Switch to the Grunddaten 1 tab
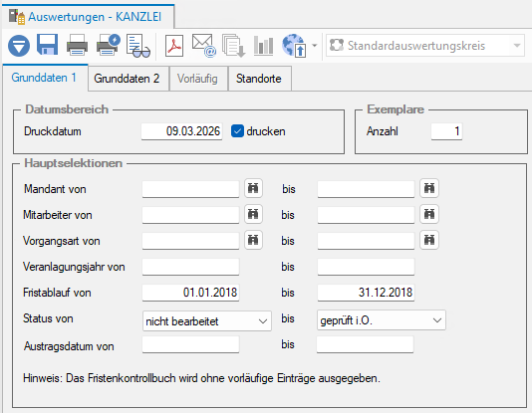Screen dimensions: 532x413 pos(45,78)
